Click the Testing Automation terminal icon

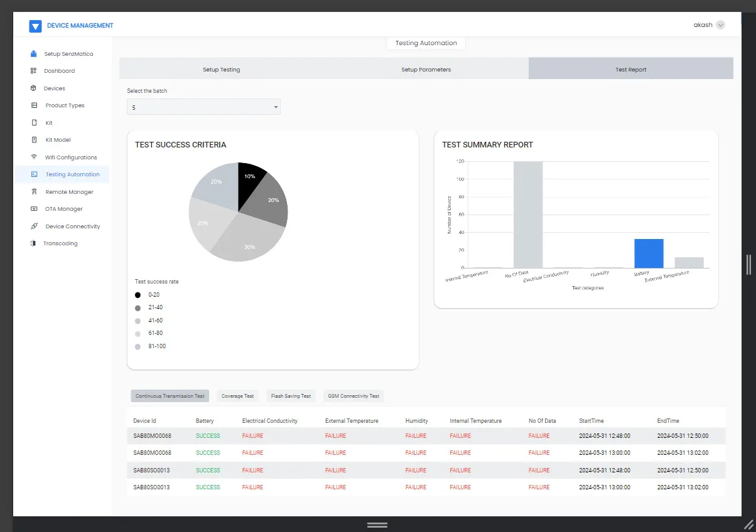point(34,174)
